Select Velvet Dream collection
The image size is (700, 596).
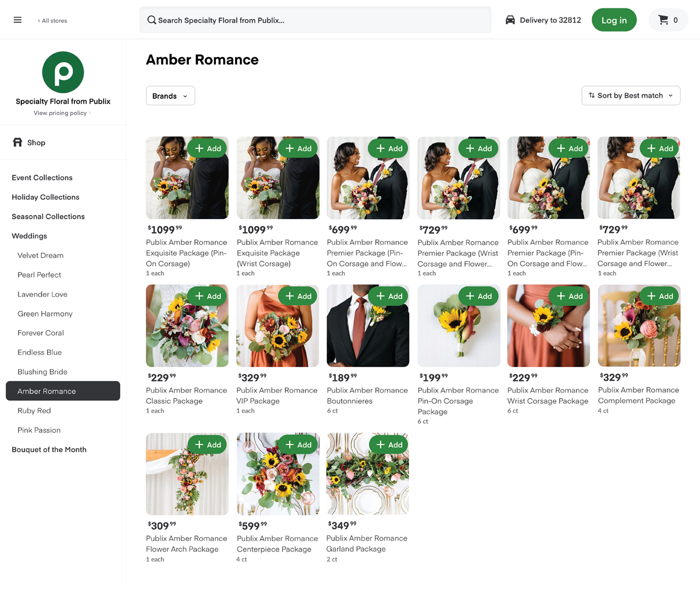[40, 255]
